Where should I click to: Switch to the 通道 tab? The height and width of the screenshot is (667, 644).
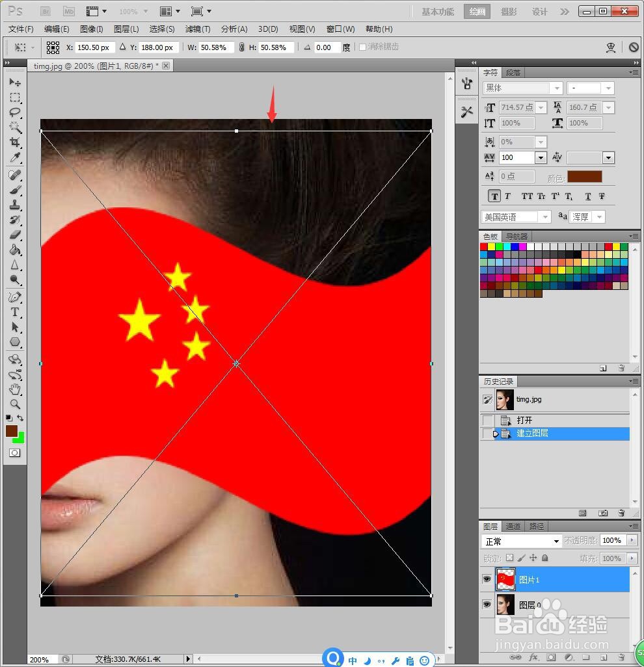click(513, 526)
